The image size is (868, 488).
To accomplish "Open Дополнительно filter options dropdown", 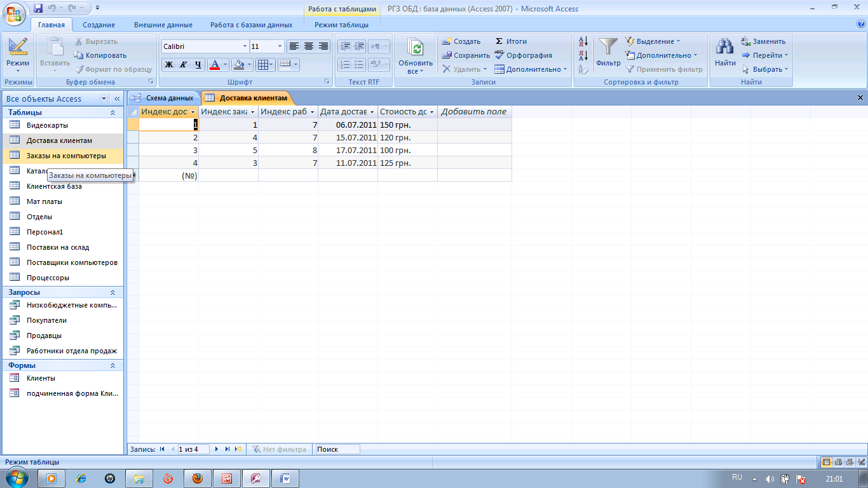I will (661, 55).
